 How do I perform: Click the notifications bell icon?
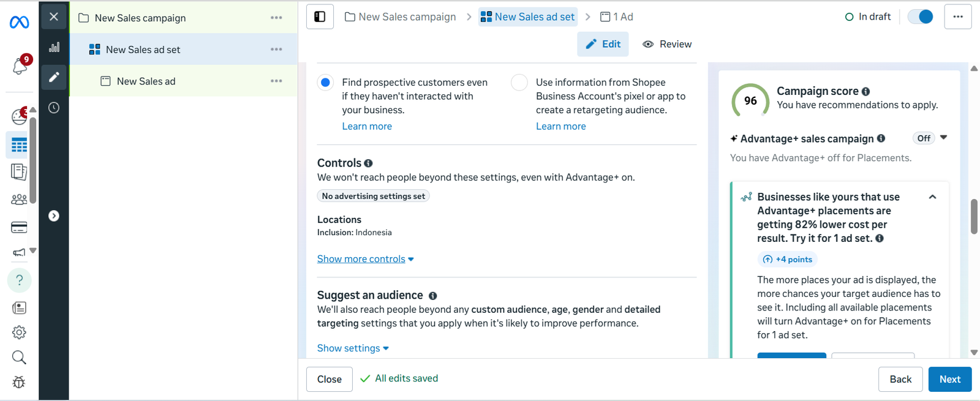20,66
